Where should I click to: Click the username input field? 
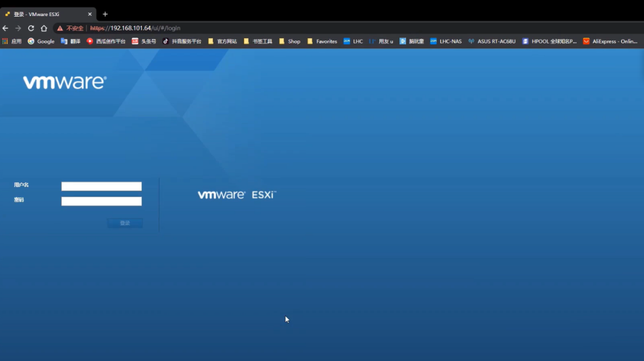tap(101, 186)
